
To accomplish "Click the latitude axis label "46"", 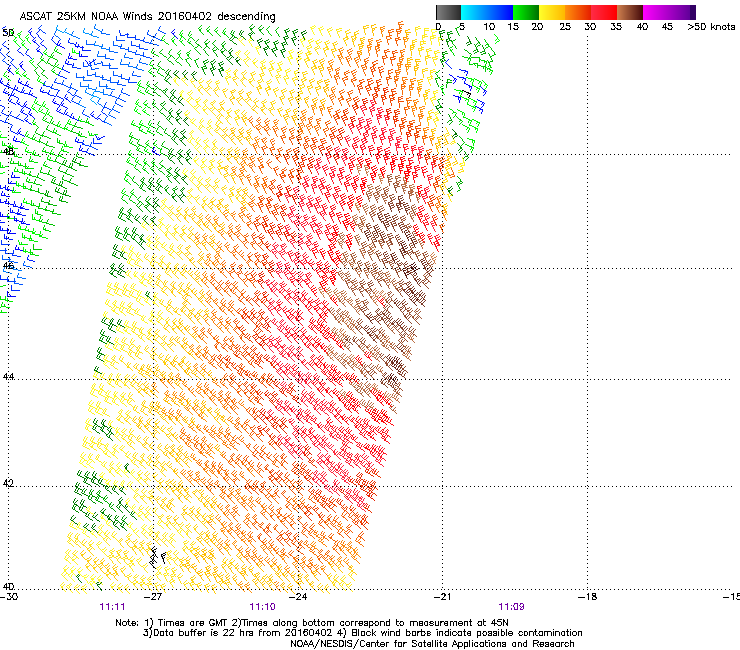I will [8, 266].
